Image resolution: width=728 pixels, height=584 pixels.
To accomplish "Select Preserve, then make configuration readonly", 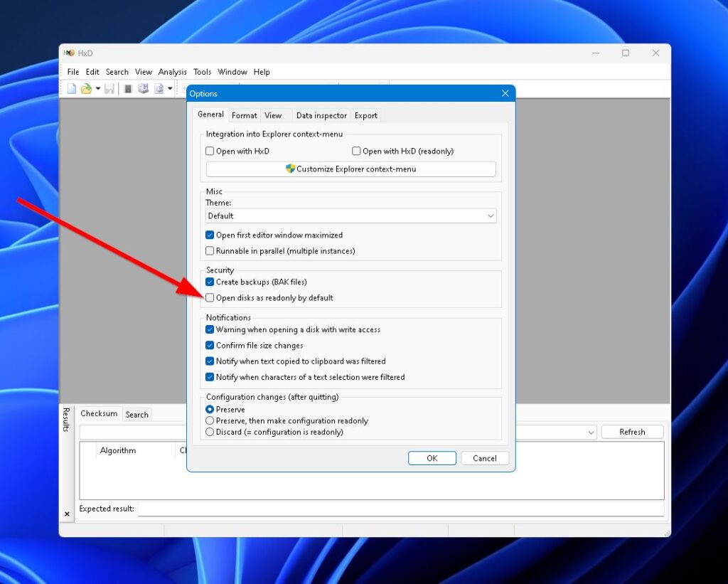I will tap(210, 420).
